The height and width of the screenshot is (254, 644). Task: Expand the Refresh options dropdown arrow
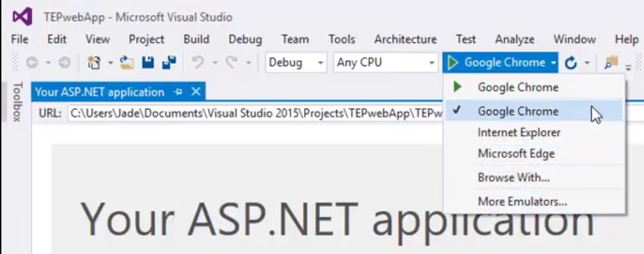pos(587,63)
